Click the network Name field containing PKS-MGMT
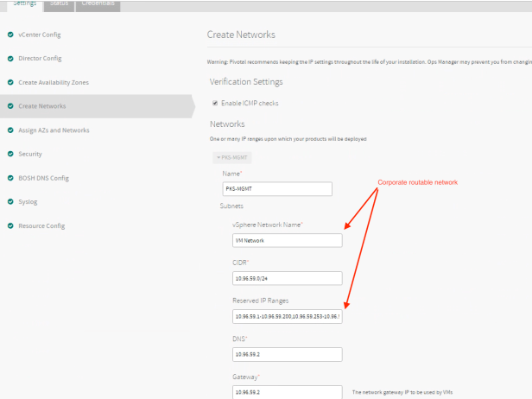Viewport: 532px width, 399px height. tap(276, 190)
